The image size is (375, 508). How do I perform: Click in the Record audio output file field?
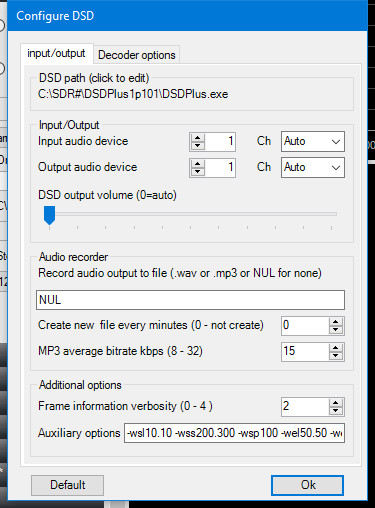coord(190,300)
